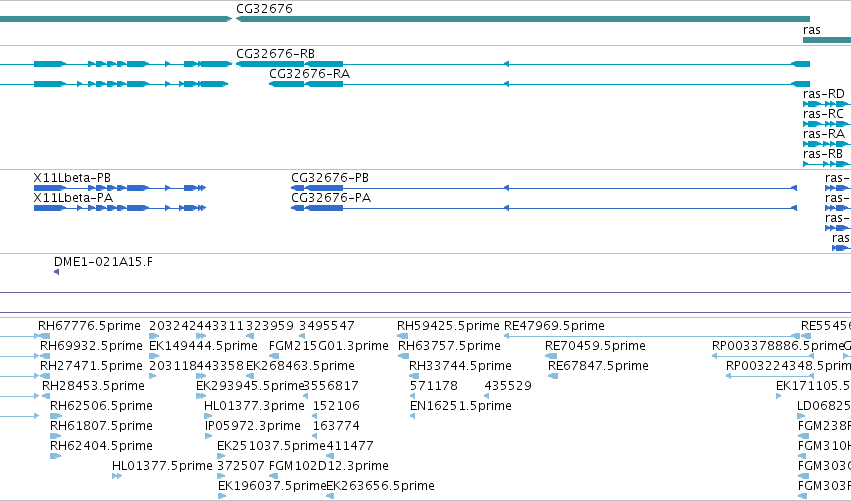
Task: Select EST EK149444.5prime
Action: [203, 346]
